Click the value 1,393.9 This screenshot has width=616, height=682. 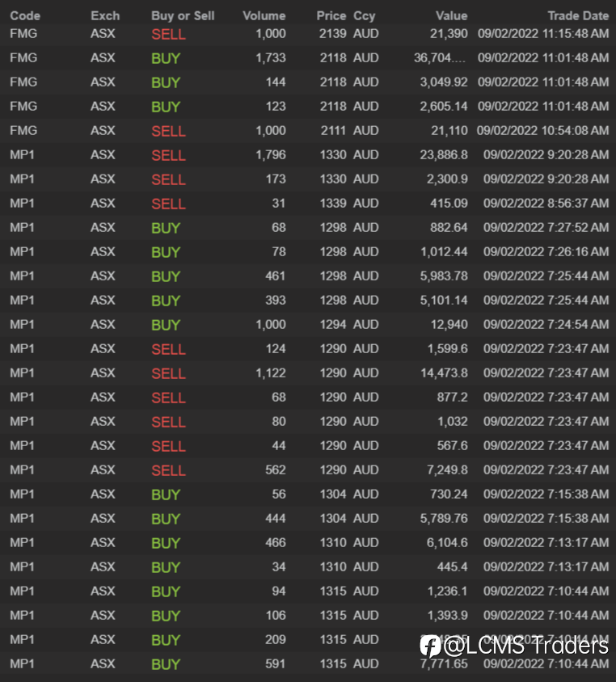pyautogui.click(x=447, y=616)
